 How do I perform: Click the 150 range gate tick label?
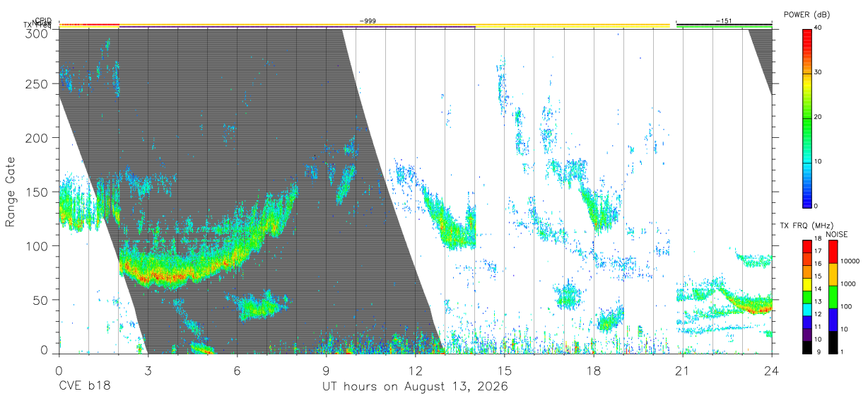[37, 192]
